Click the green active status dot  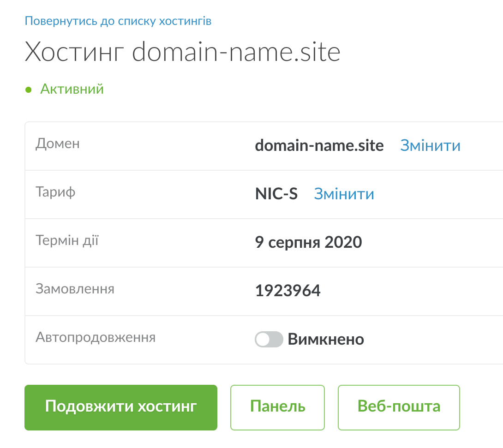pos(28,90)
